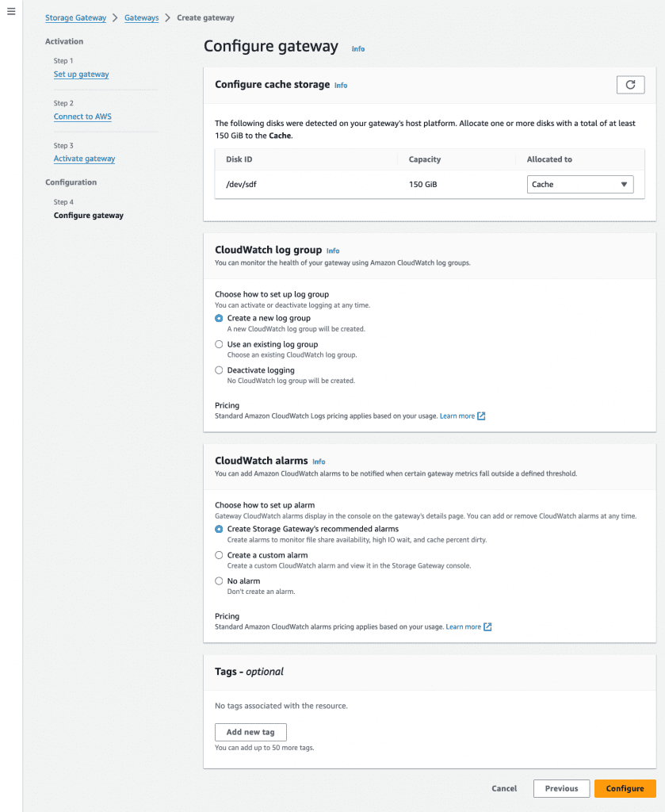
Task: Navigate to Gateways via breadcrumb
Action: 141,17
